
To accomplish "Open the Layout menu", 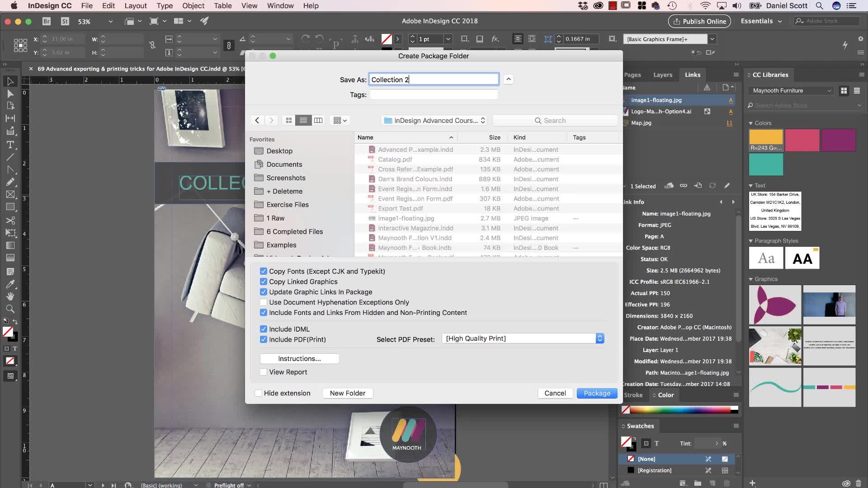I will click(x=136, y=6).
